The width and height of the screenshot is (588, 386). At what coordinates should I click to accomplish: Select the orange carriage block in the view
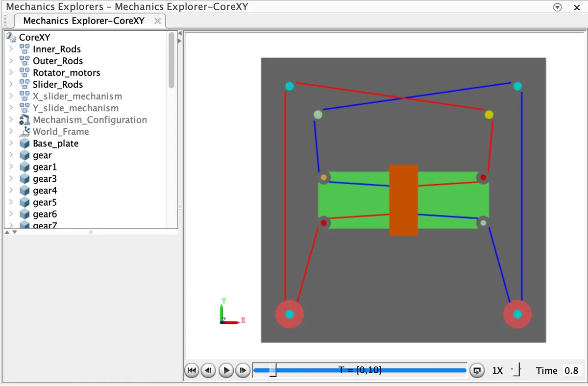pos(403,200)
